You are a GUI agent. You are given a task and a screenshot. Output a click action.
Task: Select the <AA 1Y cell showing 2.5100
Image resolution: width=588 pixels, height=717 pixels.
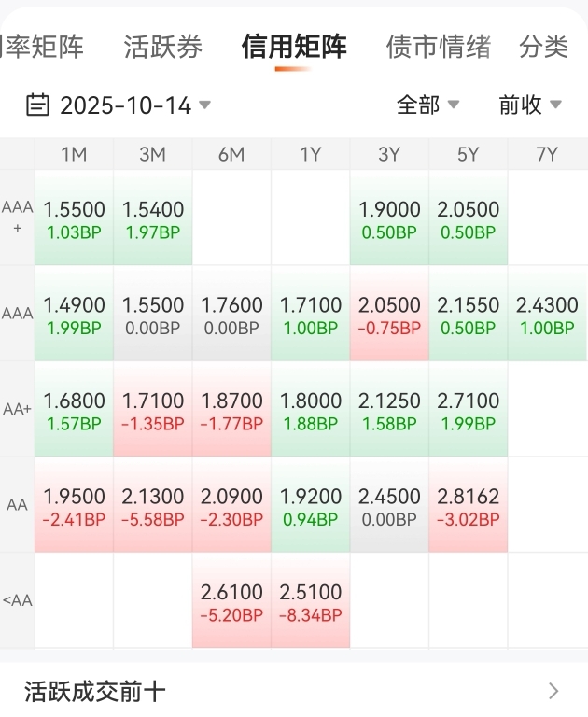(311, 601)
